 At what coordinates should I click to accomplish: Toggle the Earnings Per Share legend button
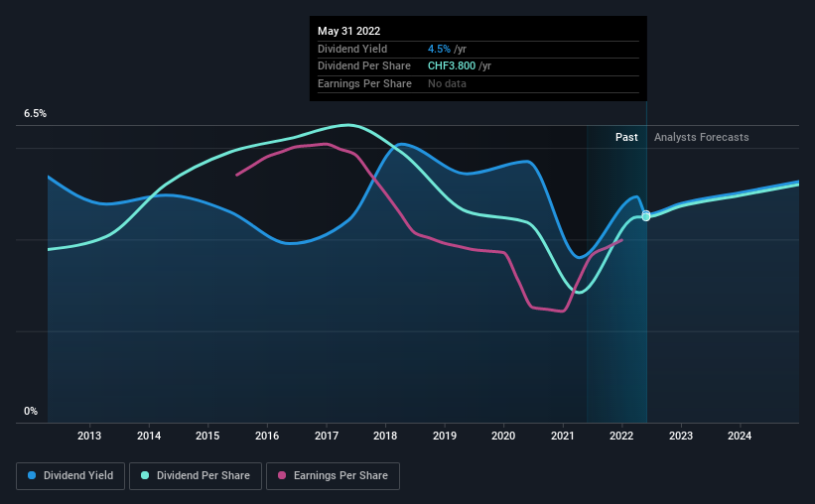333,476
